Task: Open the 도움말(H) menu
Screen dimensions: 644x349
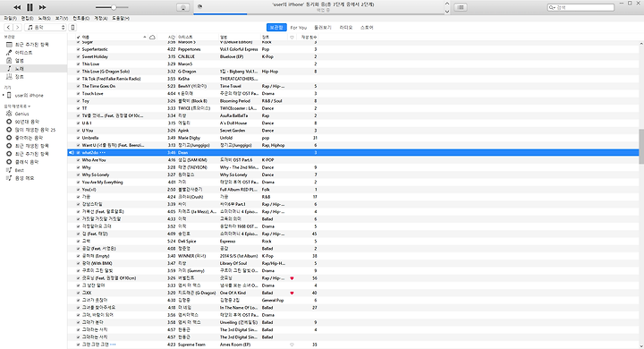Action: tap(121, 18)
